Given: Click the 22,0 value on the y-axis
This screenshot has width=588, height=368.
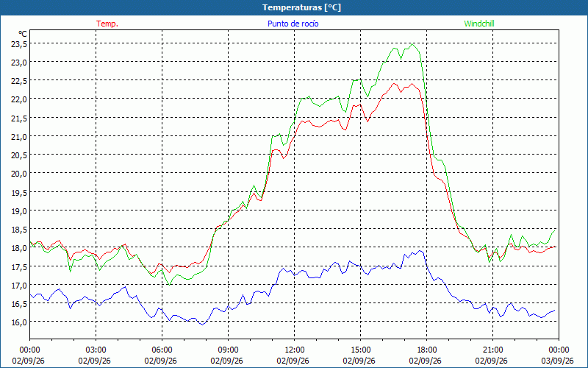Looking at the screenshot, I should (20, 99).
